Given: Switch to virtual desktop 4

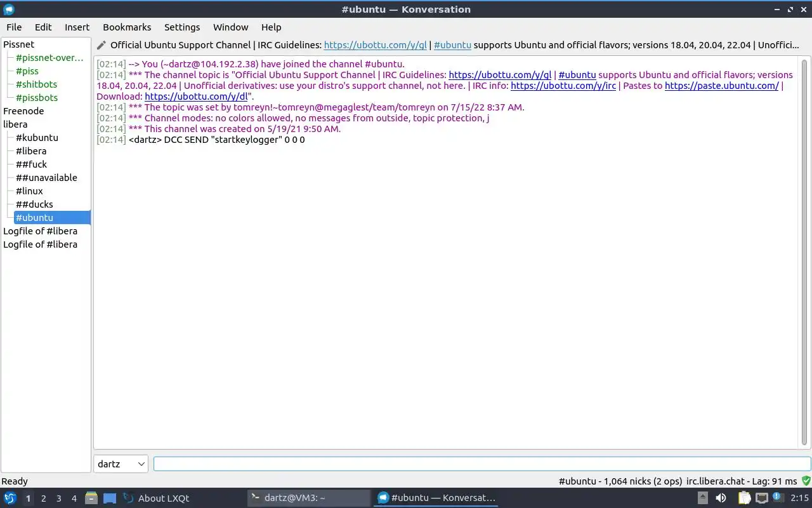Looking at the screenshot, I should 74,498.
